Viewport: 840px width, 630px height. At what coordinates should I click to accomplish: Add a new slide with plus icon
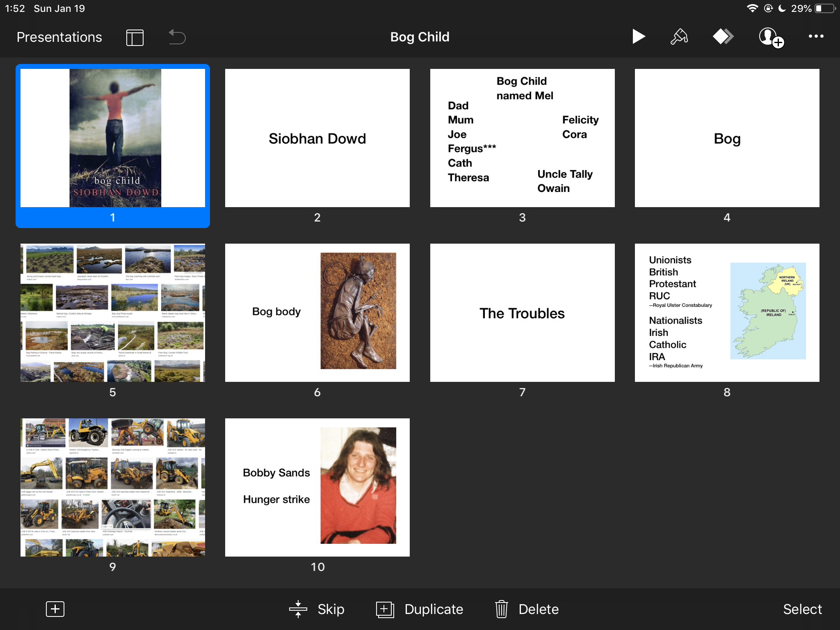[x=55, y=609]
